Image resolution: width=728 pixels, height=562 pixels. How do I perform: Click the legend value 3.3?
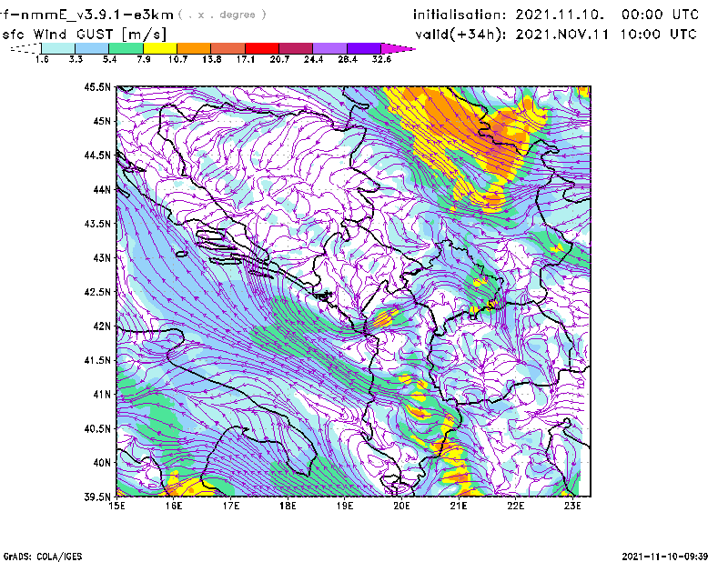[x=76, y=59]
